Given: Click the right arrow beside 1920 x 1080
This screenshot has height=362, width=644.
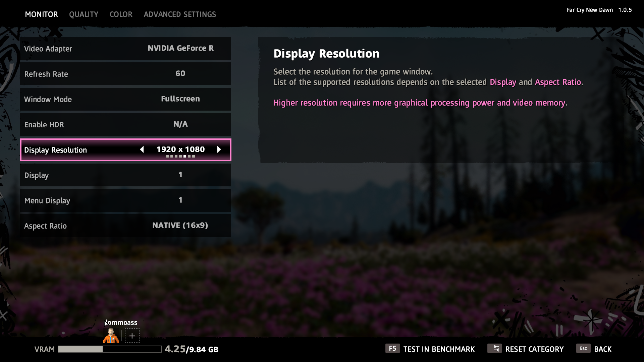Looking at the screenshot, I should (219, 149).
